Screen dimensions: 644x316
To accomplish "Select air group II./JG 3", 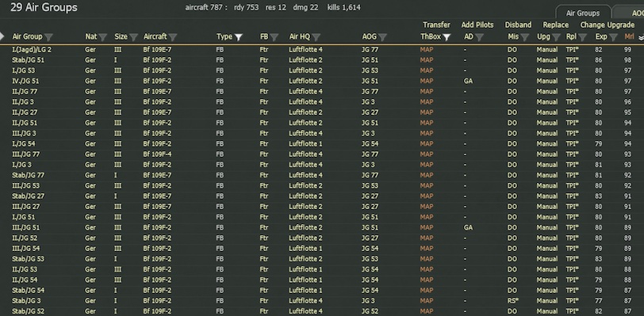I will [24, 102].
